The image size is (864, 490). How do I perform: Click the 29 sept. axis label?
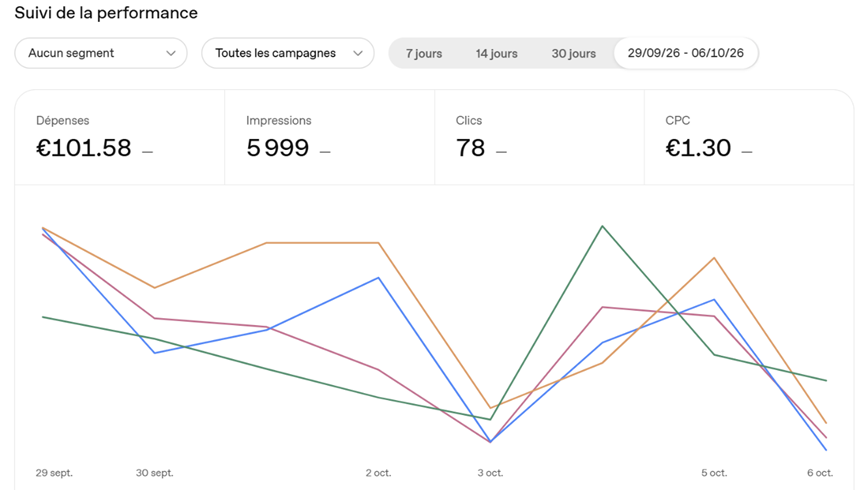pos(54,473)
